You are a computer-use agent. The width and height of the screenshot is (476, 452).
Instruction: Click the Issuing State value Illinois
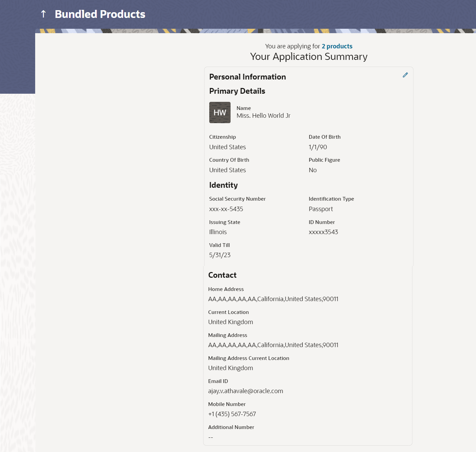tap(218, 232)
